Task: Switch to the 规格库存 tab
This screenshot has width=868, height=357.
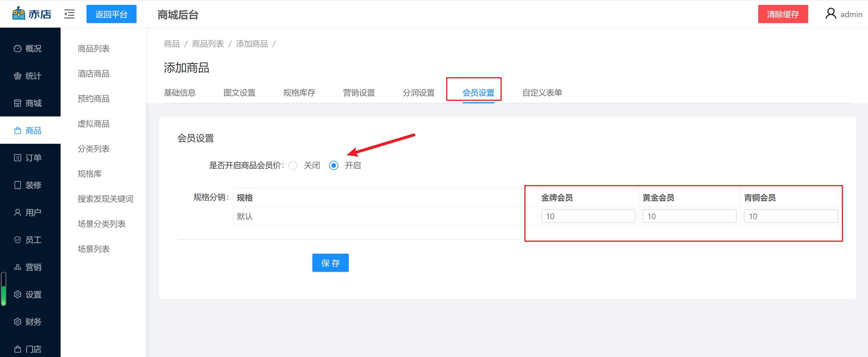Action: [x=299, y=93]
